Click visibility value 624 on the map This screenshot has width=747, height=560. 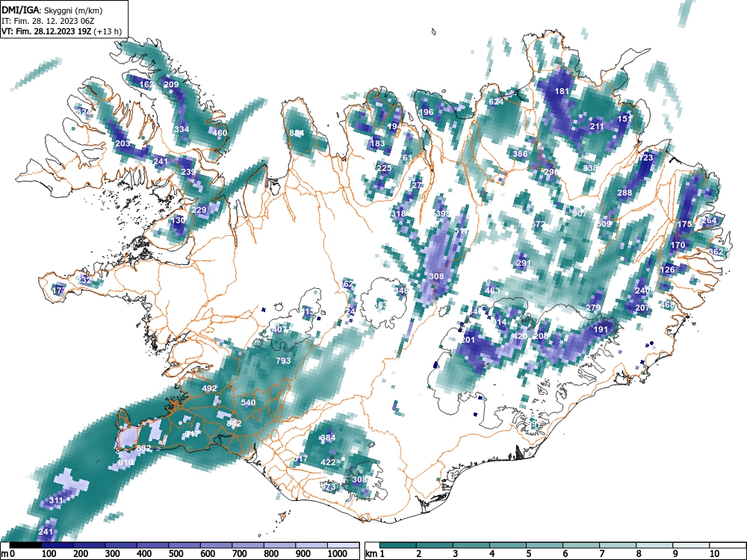tap(496, 102)
